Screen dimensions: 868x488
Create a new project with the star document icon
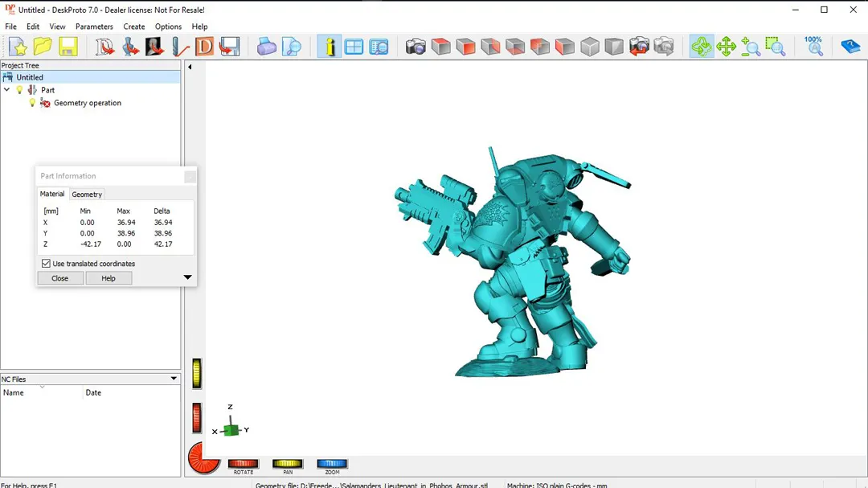(x=18, y=47)
